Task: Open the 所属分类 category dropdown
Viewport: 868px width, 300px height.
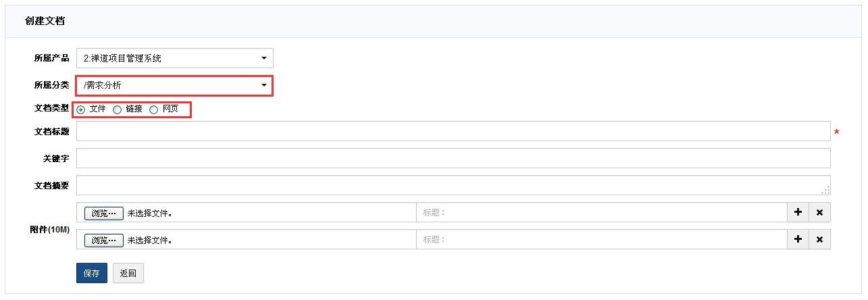Action: tap(174, 85)
